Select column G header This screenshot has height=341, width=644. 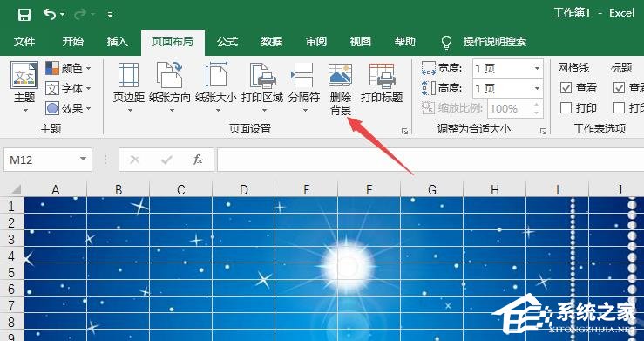[432, 189]
